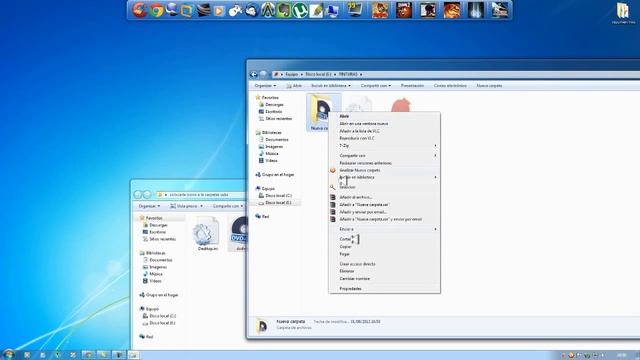Screen dimensions: 640x360
Task: Open Organizar dropdown in front window toolbar
Action: (x=265, y=86)
